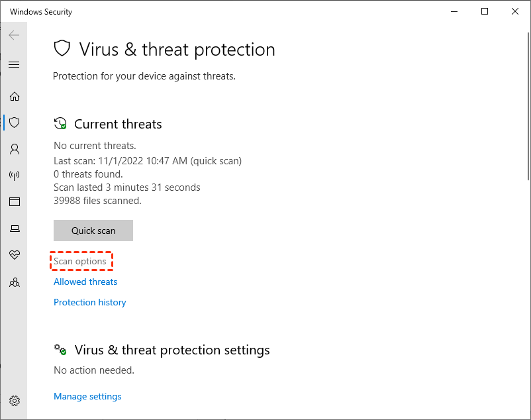Select Virus & threat protection shield icon
531x420 pixels.
14,123
